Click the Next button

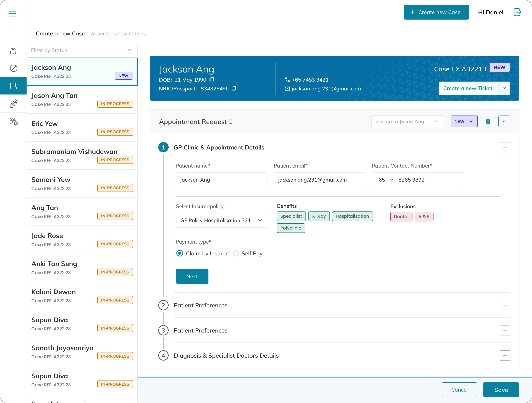click(x=192, y=276)
